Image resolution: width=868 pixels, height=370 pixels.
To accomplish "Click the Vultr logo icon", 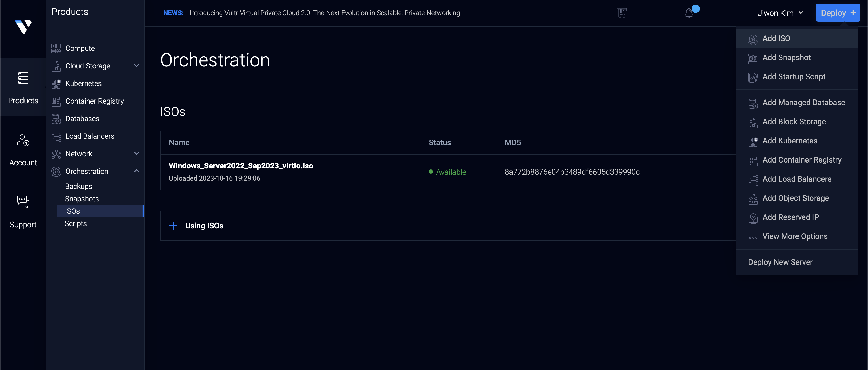I will click(23, 27).
